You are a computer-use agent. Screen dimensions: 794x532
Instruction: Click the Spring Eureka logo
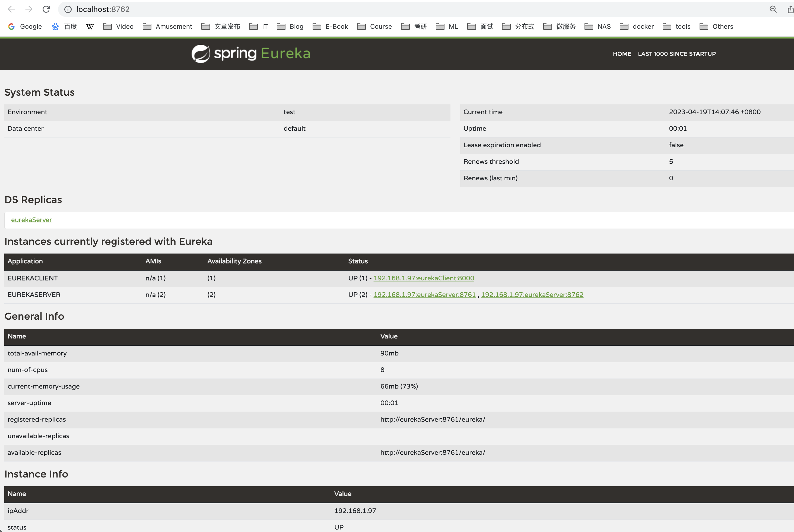251,54
